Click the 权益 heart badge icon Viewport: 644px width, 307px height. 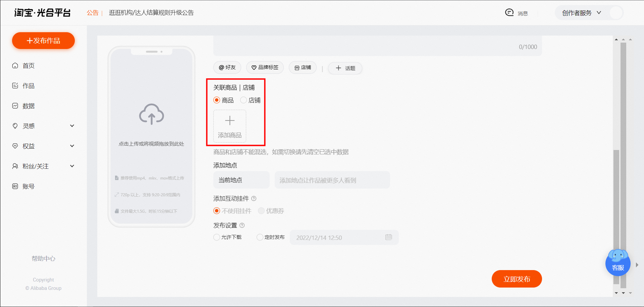tap(15, 146)
